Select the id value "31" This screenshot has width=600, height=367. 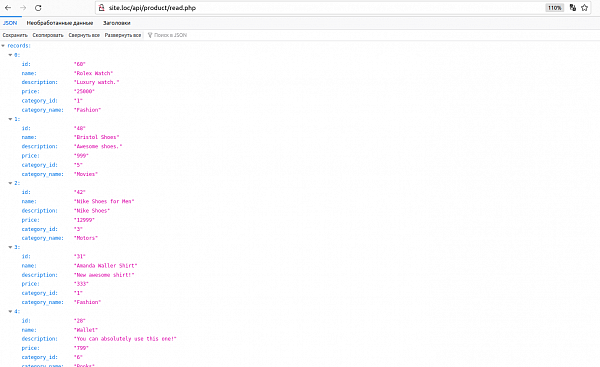click(x=80, y=256)
